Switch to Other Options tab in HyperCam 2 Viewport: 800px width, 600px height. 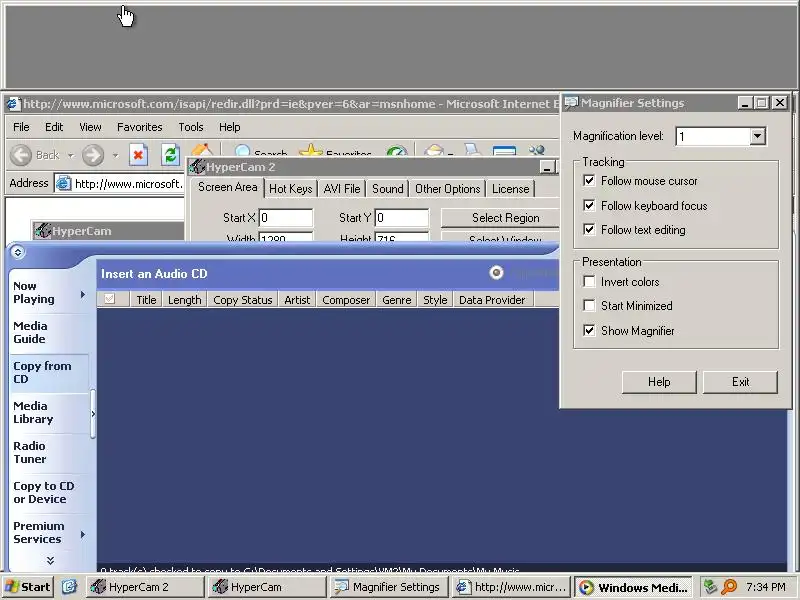(447, 189)
